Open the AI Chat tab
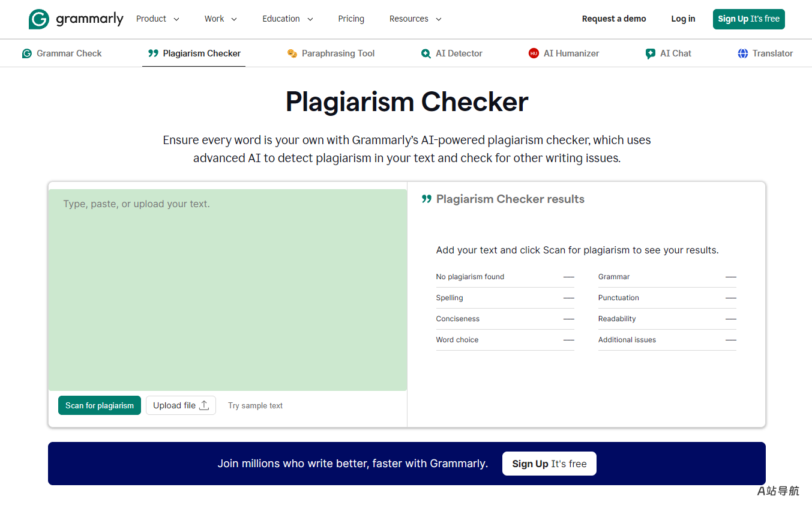Image resolution: width=812 pixels, height=517 pixels. (669, 53)
